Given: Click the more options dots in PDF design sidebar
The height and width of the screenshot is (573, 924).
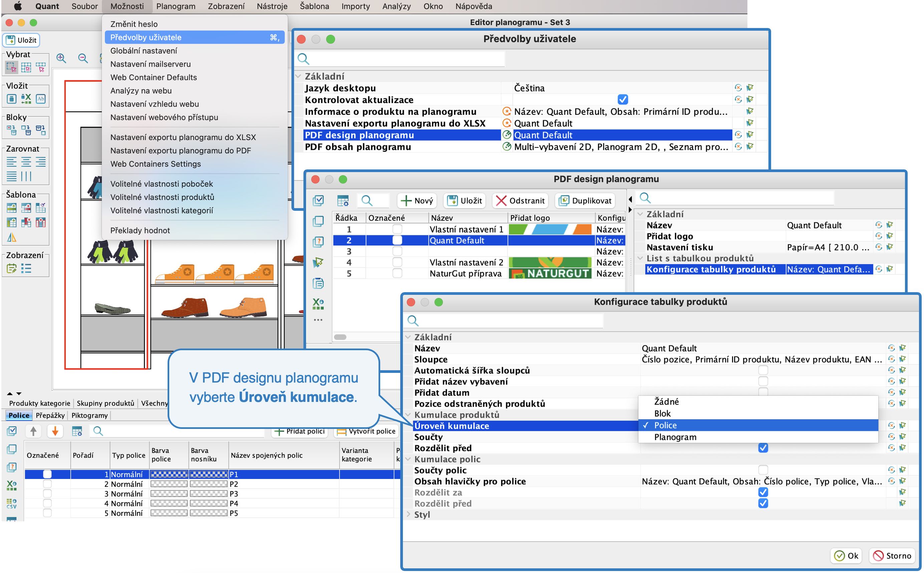Looking at the screenshot, I should coord(318,320).
